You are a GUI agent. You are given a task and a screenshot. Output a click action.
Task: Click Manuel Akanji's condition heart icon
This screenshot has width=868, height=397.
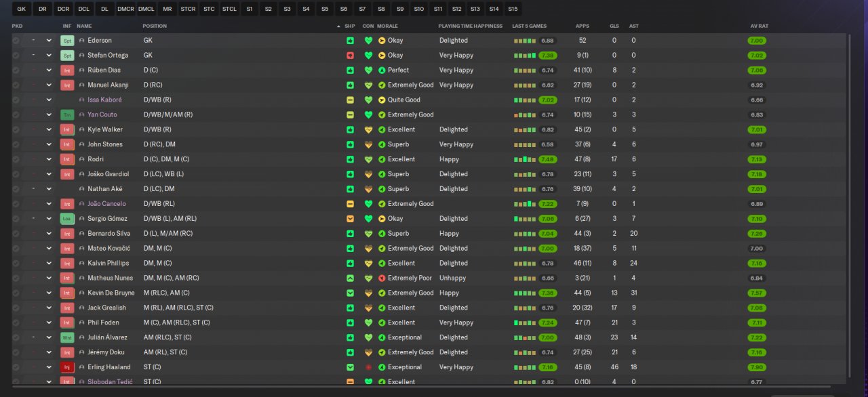369,85
